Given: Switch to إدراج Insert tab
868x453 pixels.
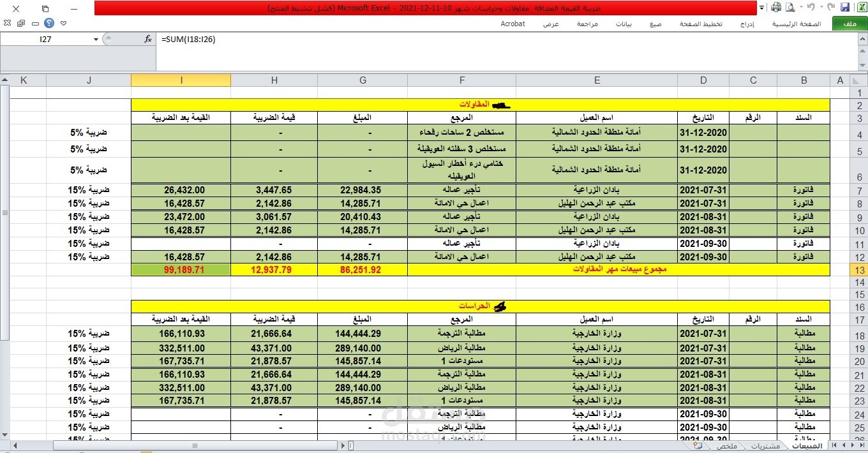Looking at the screenshot, I should click(747, 24).
